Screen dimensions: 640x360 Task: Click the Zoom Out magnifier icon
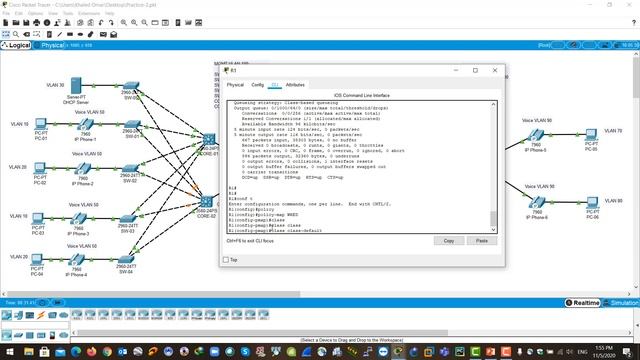[x=144, y=23]
